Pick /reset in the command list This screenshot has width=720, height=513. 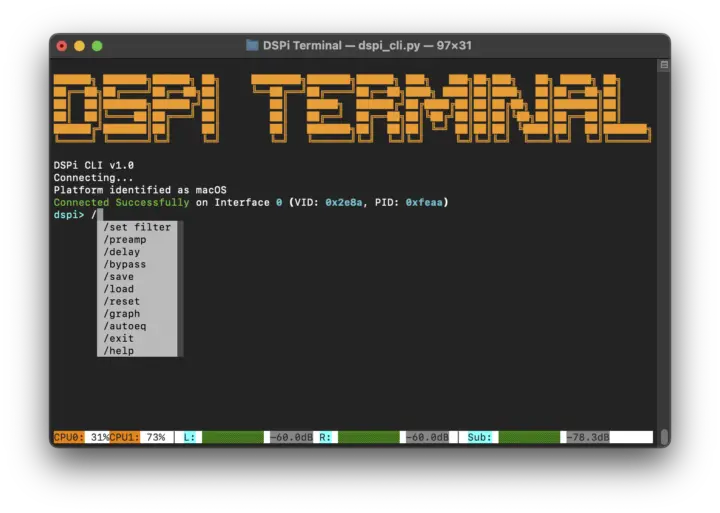tap(137, 301)
